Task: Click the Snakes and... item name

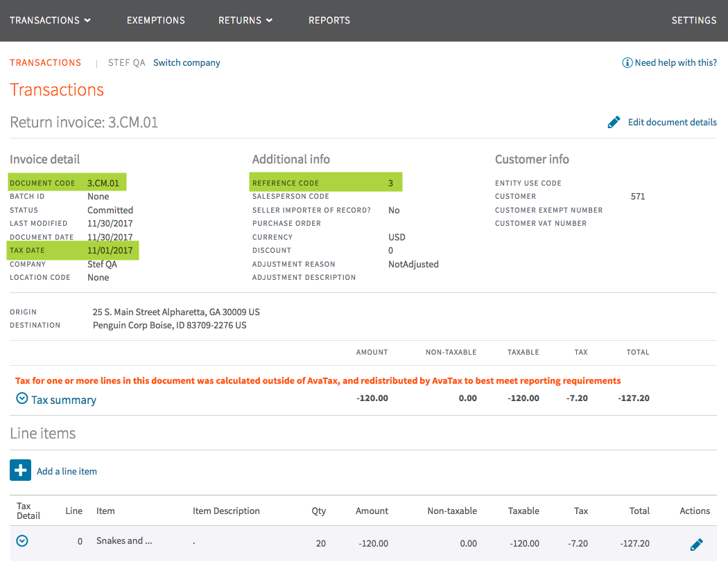Action: coord(124,540)
